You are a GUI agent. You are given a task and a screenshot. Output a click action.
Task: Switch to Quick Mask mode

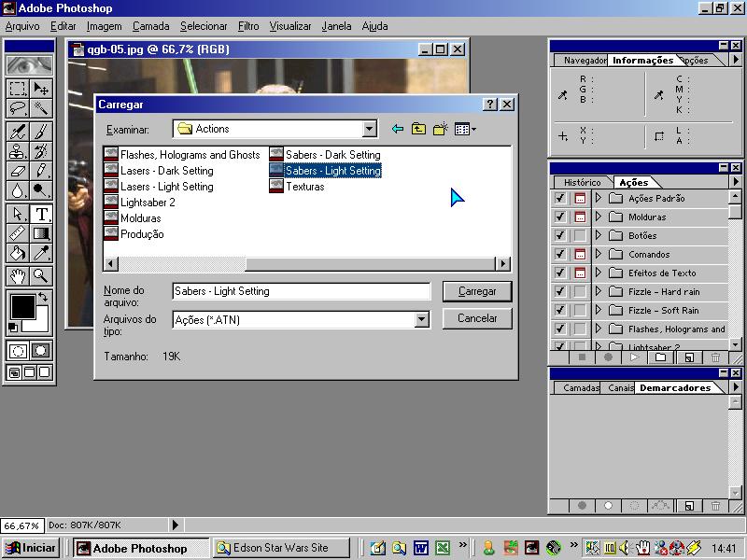[x=41, y=351]
